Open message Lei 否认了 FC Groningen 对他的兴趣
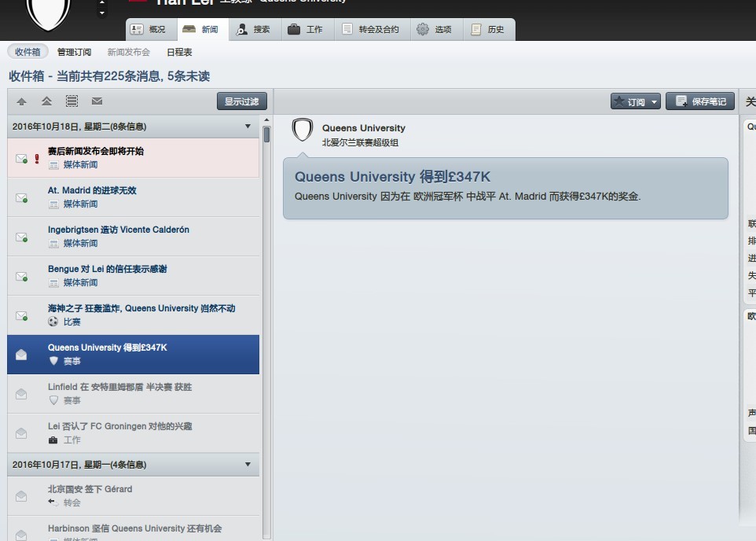The height and width of the screenshot is (541, 756). point(133,433)
